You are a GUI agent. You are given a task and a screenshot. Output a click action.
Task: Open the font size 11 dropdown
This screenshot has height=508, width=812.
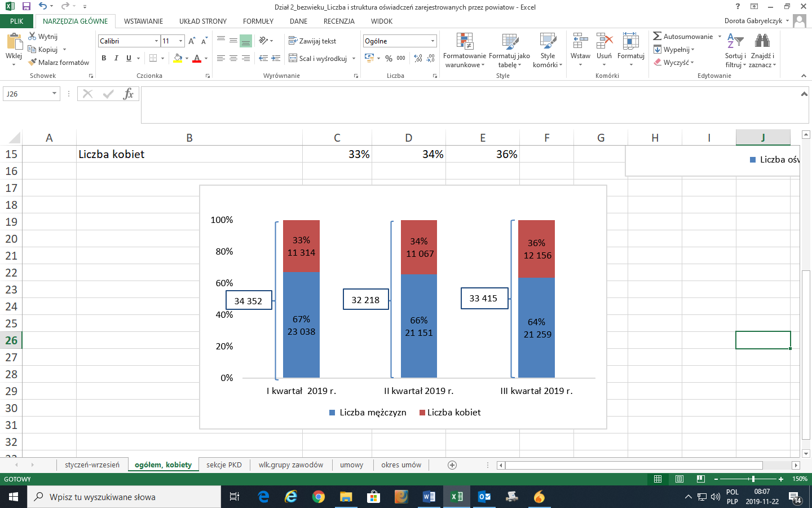pyautogui.click(x=180, y=41)
